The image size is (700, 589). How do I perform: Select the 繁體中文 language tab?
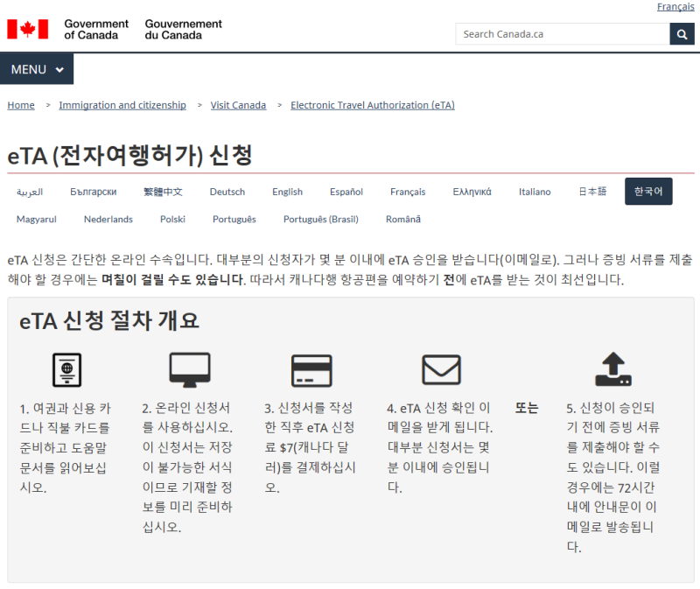point(163,192)
